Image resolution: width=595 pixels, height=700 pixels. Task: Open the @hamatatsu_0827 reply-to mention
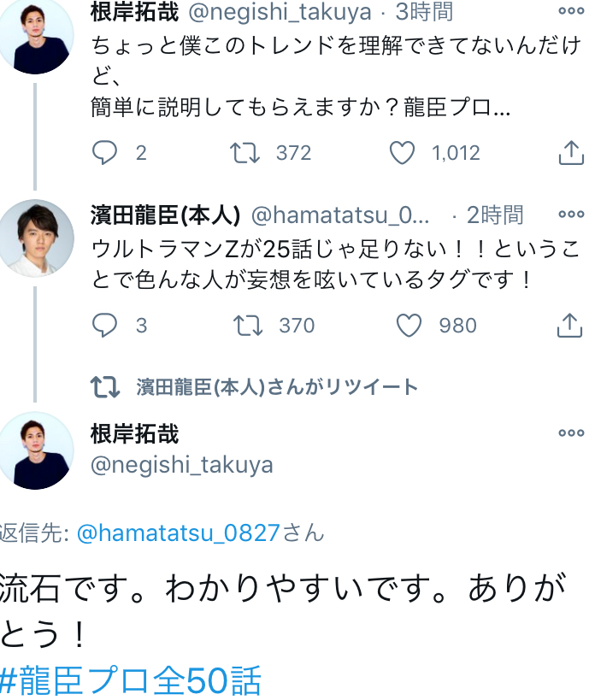pos(179,533)
